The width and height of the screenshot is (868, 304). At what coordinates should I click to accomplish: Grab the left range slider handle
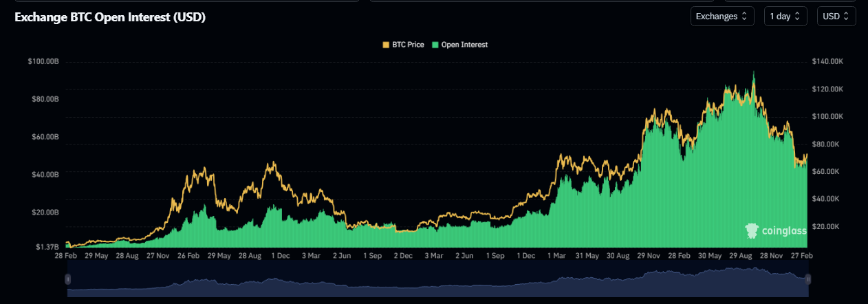pos(67,279)
